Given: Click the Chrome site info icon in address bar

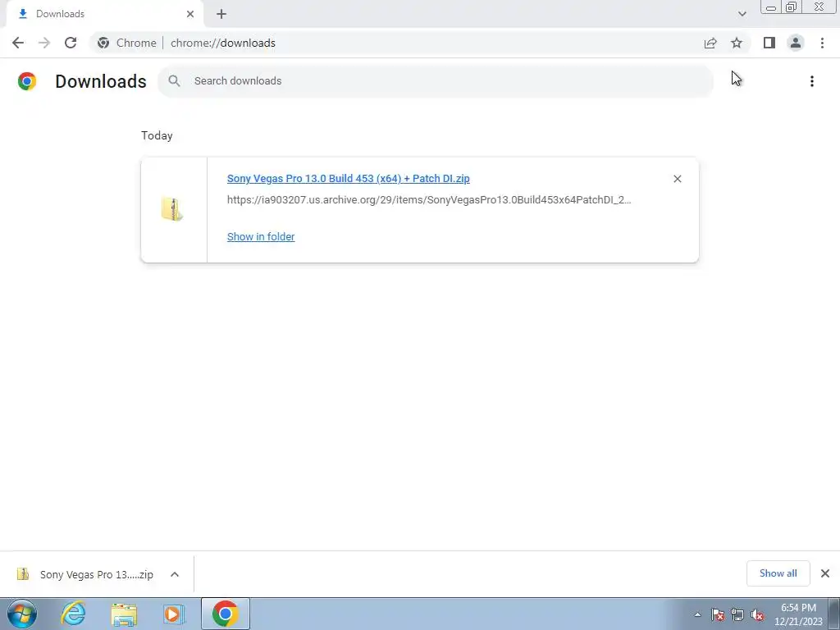Looking at the screenshot, I should coord(103,43).
